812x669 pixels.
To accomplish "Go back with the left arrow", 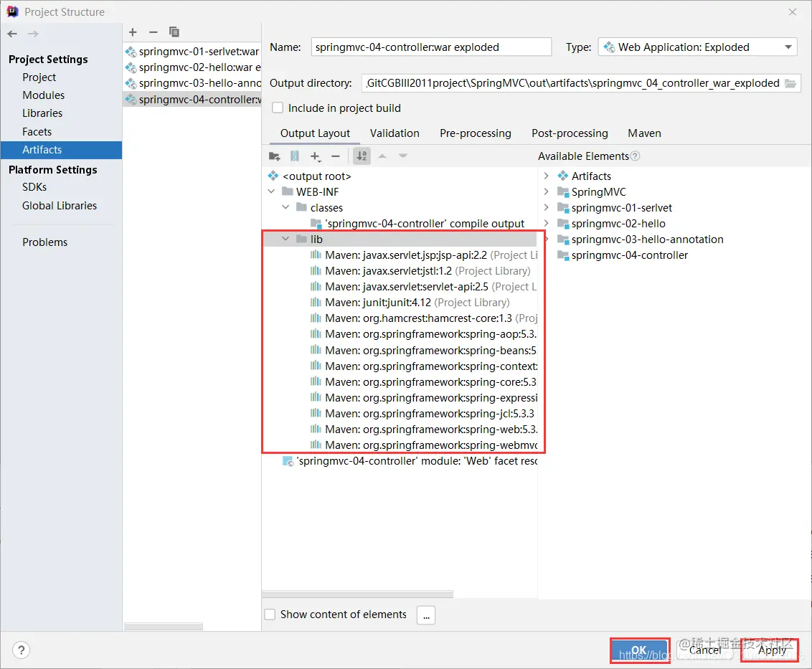I will (12, 34).
